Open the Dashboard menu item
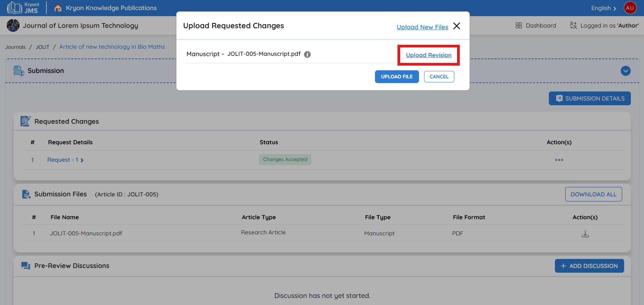This screenshot has height=305, width=644. pos(536,26)
